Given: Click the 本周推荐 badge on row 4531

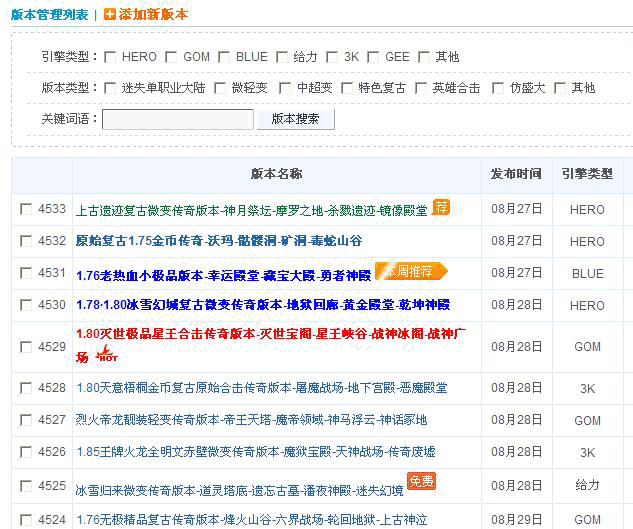Looking at the screenshot, I should (411, 271).
